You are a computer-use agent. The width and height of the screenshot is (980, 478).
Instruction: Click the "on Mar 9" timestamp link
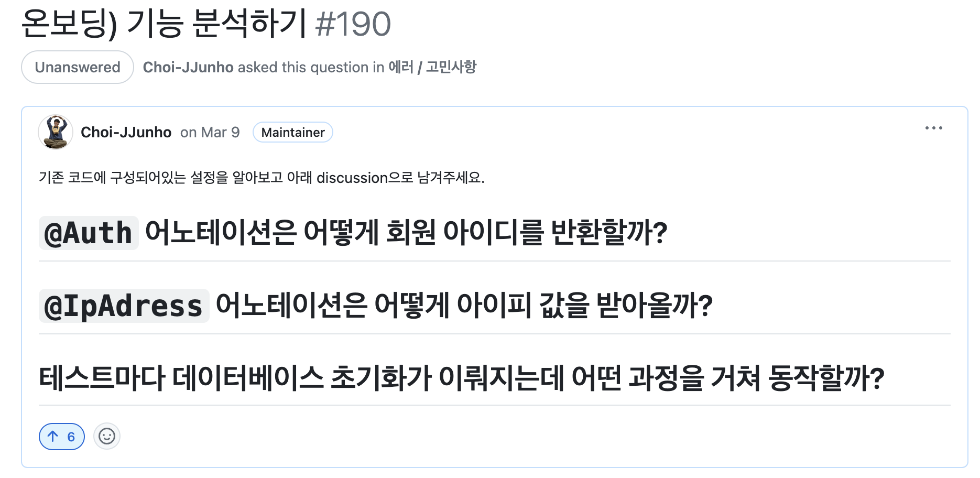click(x=210, y=133)
